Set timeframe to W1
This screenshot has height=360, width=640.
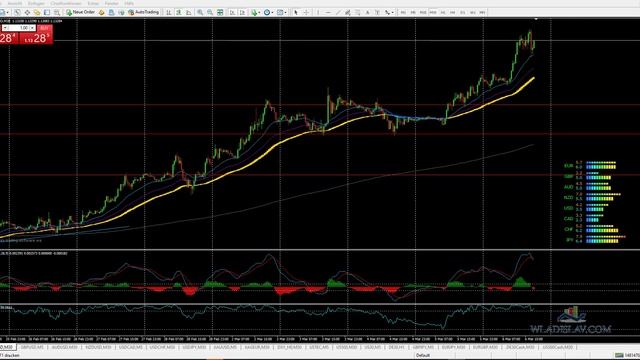(x=472, y=12)
